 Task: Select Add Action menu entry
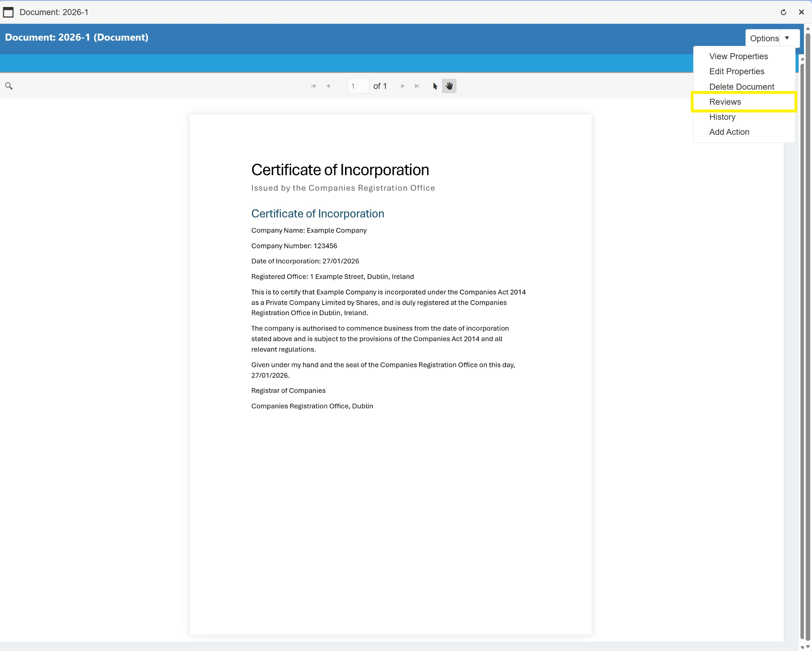[x=729, y=132]
